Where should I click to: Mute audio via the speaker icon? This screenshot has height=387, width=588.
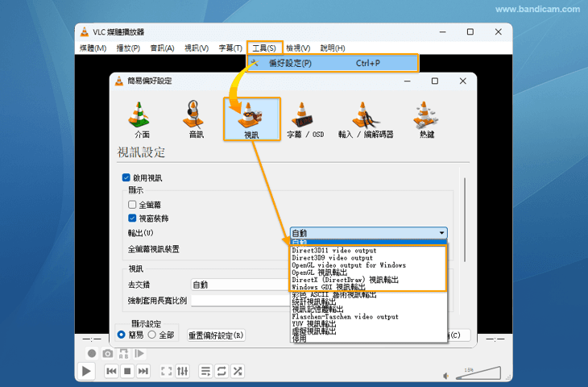pyautogui.click(x=445, y=376)
